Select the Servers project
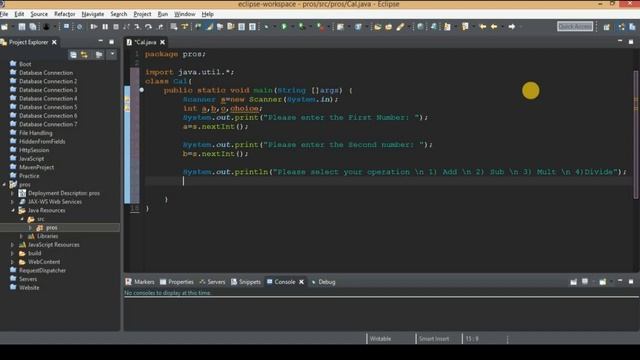 [28, 279]
